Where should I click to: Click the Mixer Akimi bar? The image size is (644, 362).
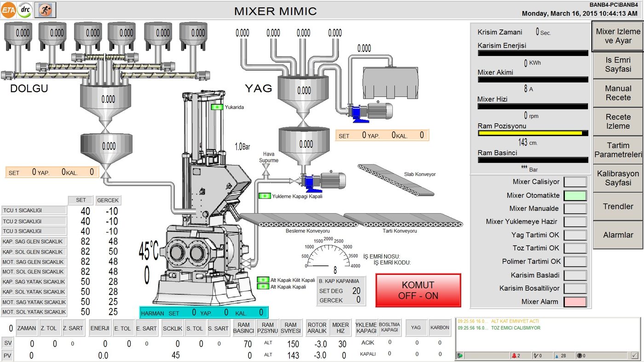tap(533, 79)
